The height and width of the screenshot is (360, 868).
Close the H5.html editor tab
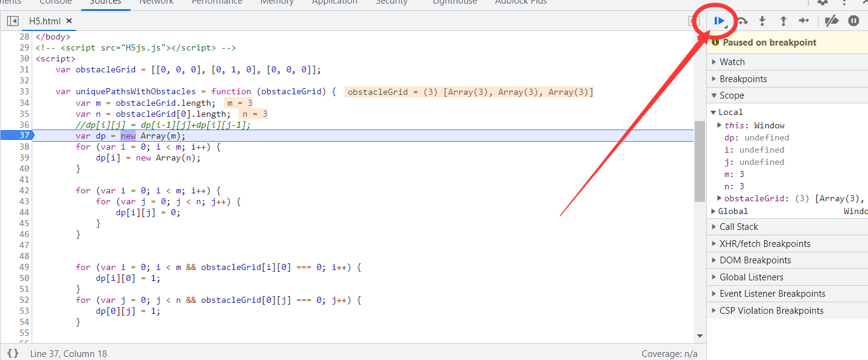click(69, 20)
